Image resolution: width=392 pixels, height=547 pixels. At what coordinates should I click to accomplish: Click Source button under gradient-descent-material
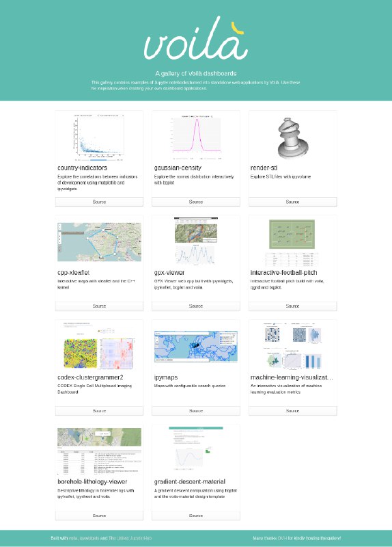(196, 516)
